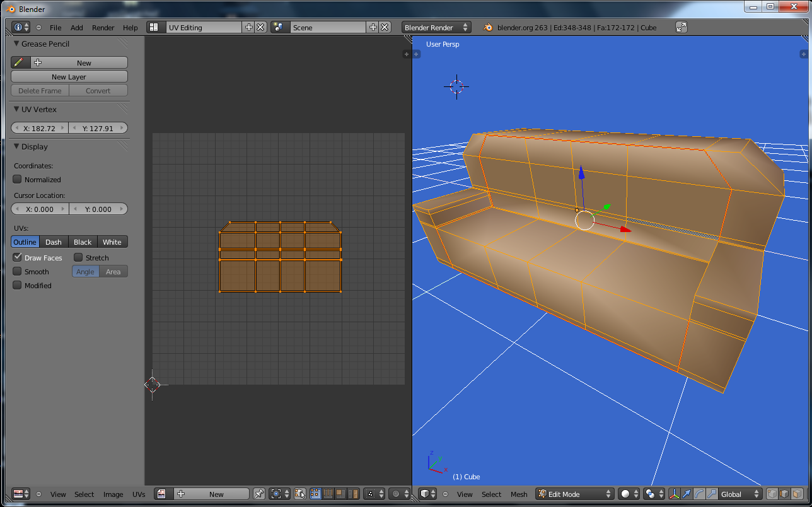Viewport: 812px width, 507px height.
Task: Select UV vertex selection mode icon
Action: (315, 494)
